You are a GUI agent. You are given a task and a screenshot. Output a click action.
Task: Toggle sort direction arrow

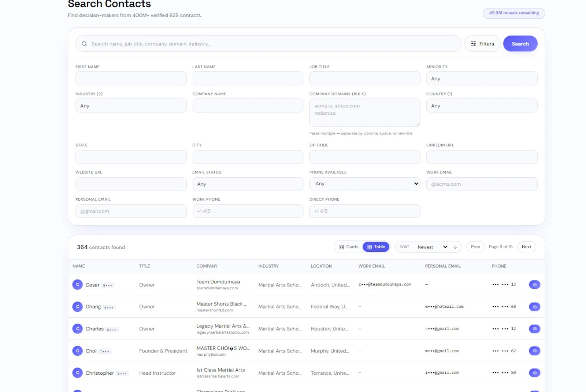coord(455,247)
